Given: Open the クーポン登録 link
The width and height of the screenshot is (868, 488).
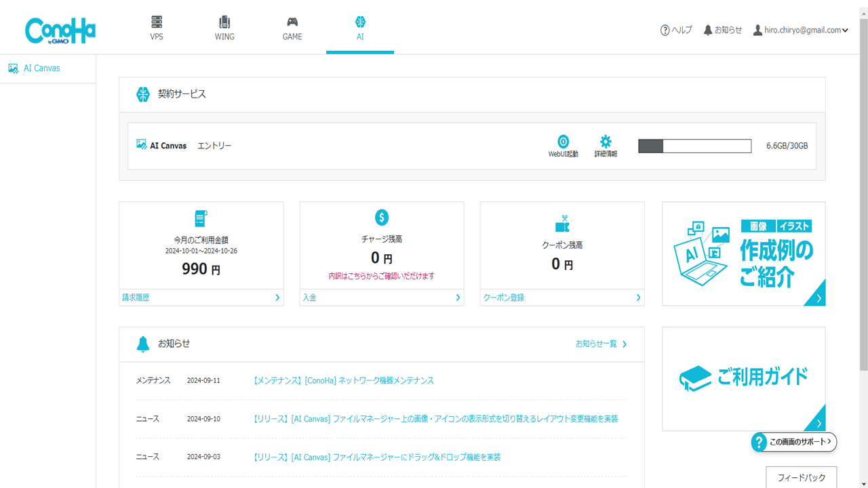Looking at the screenshot, I should tap(562, 298).
